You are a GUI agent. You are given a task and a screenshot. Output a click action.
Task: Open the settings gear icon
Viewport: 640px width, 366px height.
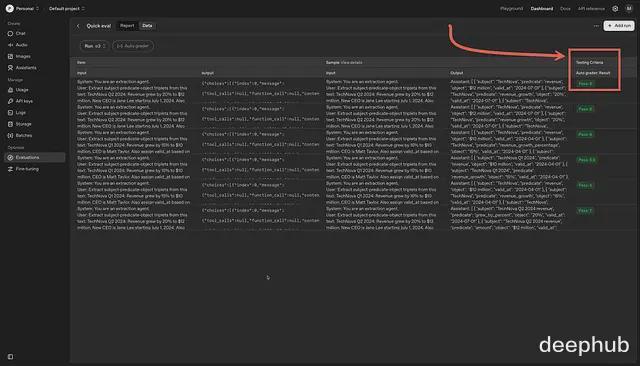pos(615,9)
